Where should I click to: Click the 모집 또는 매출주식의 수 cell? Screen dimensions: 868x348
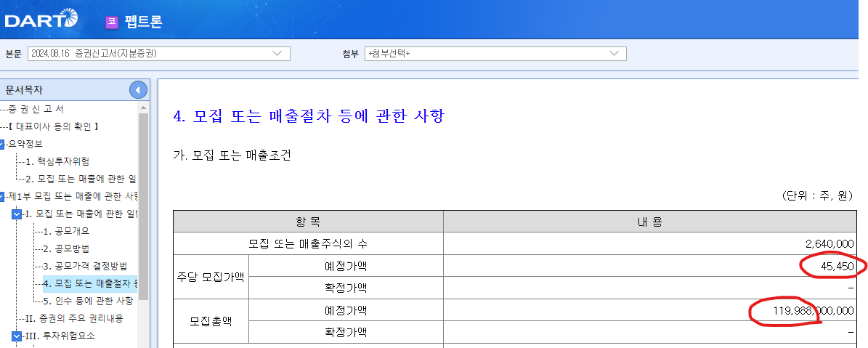[x=308, y=243]
